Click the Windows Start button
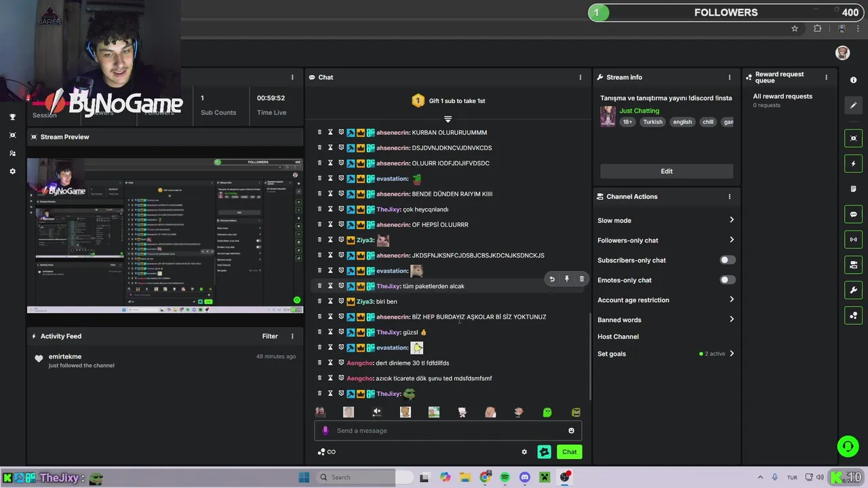Viewport: 868px width, 488px height. pyautogui.click(x=304, y=477)
